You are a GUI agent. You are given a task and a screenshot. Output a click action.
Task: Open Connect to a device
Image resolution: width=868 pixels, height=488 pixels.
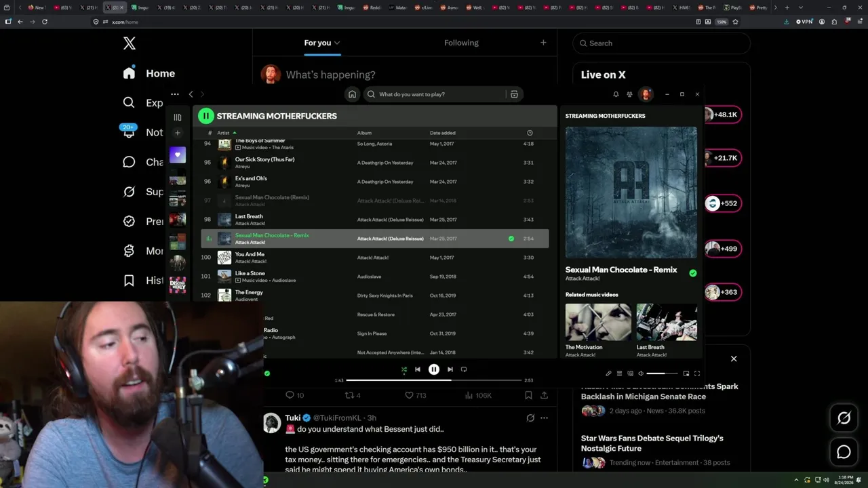coord(630,373)
